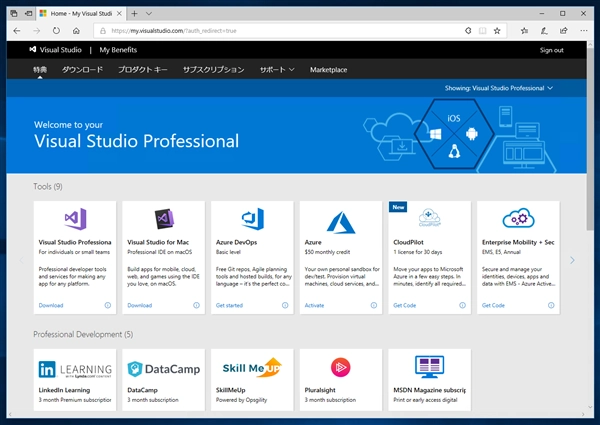Open browser Settings and more menu
600x425 pixels.
pyautogui.click(x=584, y=31)
